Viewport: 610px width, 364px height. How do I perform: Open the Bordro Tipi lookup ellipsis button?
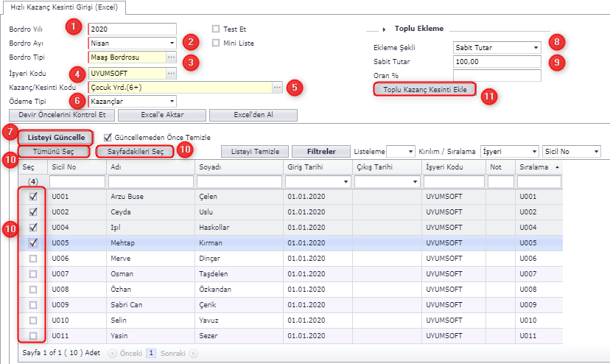point(171,57)
